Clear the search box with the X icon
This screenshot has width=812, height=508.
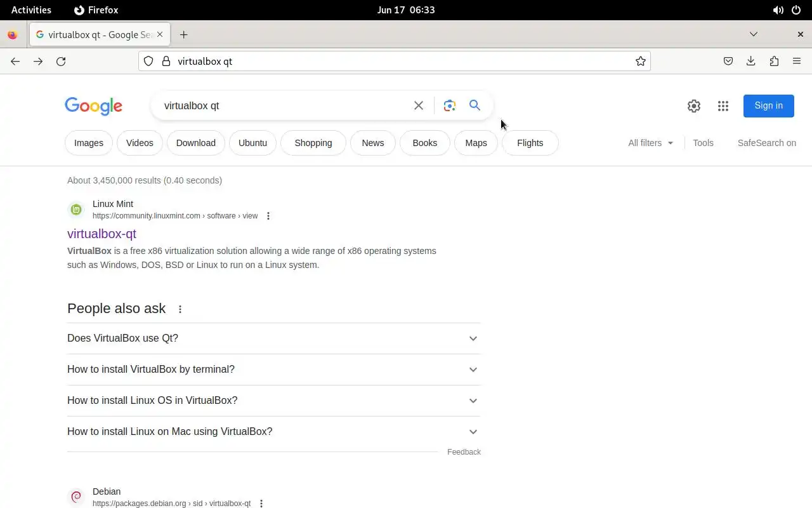coord(419,105)
